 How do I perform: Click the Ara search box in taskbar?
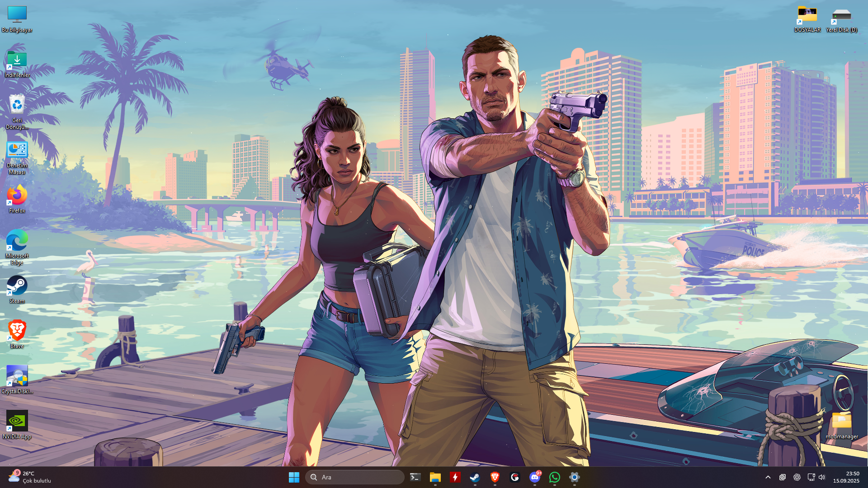pyautogui.click(x=355, y=477)
